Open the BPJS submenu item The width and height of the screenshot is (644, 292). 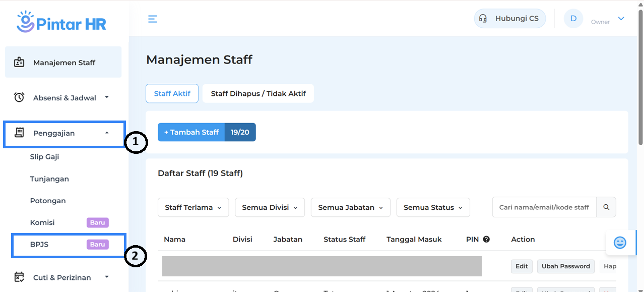coord(39,245)
